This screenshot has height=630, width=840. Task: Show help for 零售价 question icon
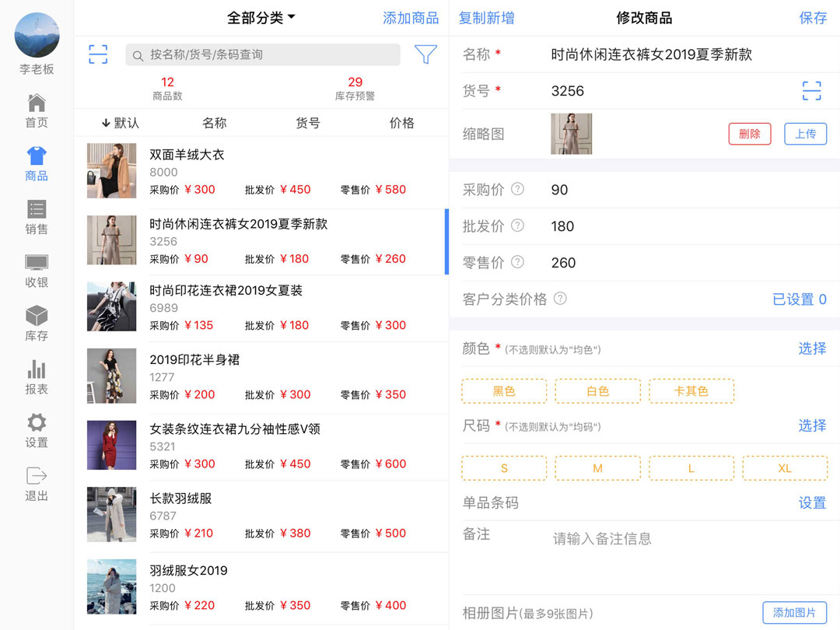click(517, 262)
